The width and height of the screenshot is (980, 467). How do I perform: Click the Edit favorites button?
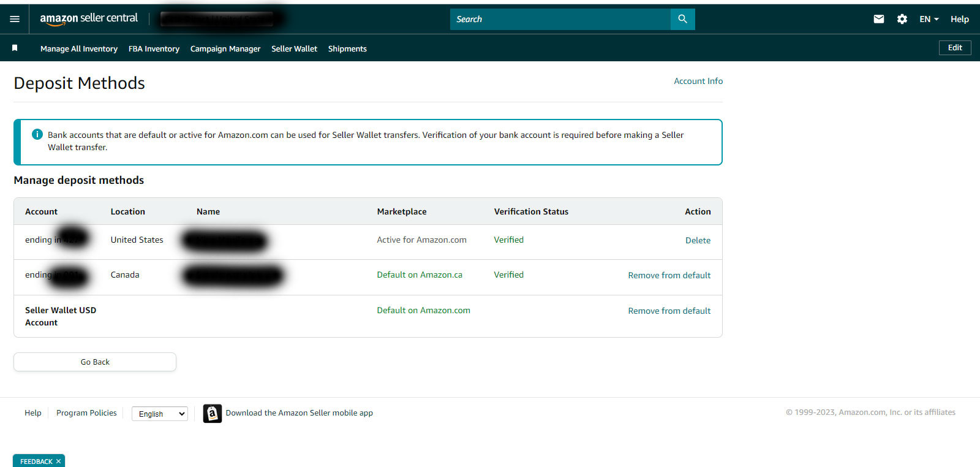(955, 48)
